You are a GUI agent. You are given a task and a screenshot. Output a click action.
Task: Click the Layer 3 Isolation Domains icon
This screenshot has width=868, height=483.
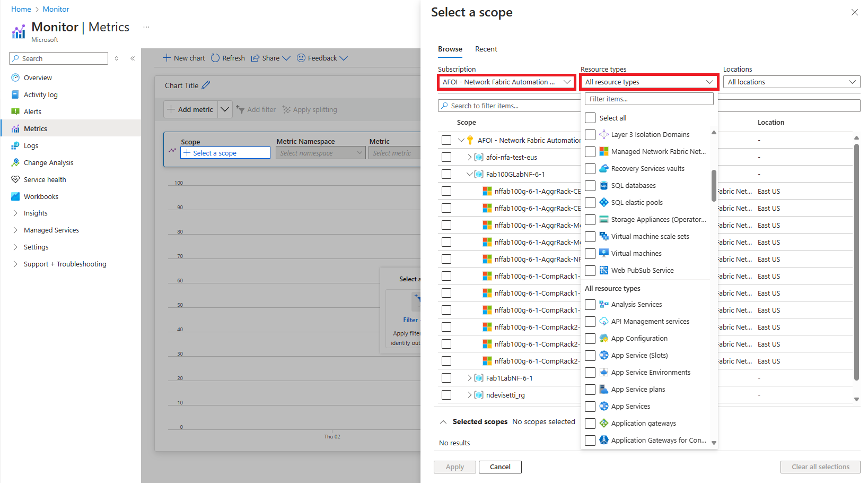(x=604, y=134)
